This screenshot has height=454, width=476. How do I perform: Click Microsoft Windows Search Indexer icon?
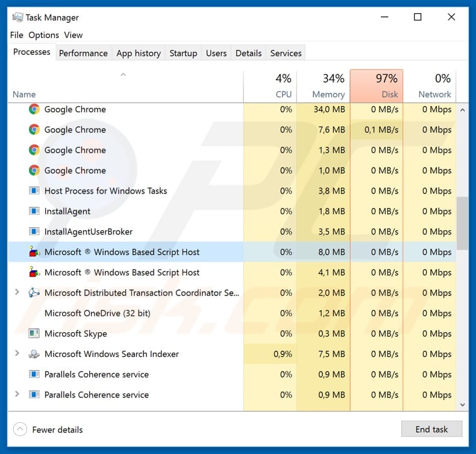pos(34,354)
